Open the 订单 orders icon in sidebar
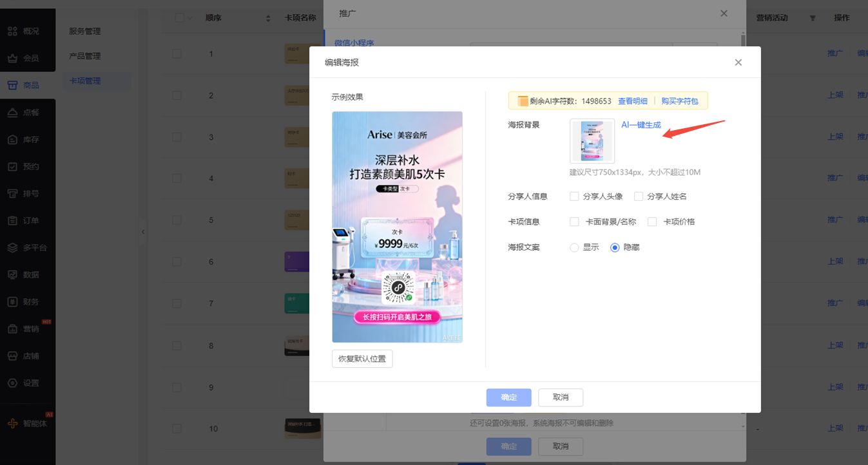Viewport: 868px width, 465px height. click(12, 220)
